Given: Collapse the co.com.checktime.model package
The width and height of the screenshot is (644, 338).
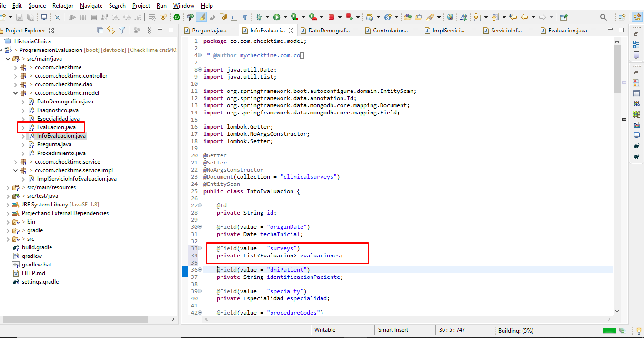Looking at the screenshot, I should (15, 93).
